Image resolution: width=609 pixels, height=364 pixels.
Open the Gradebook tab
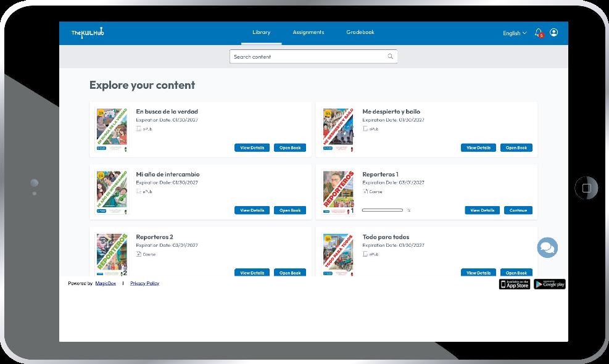point(360,32)
